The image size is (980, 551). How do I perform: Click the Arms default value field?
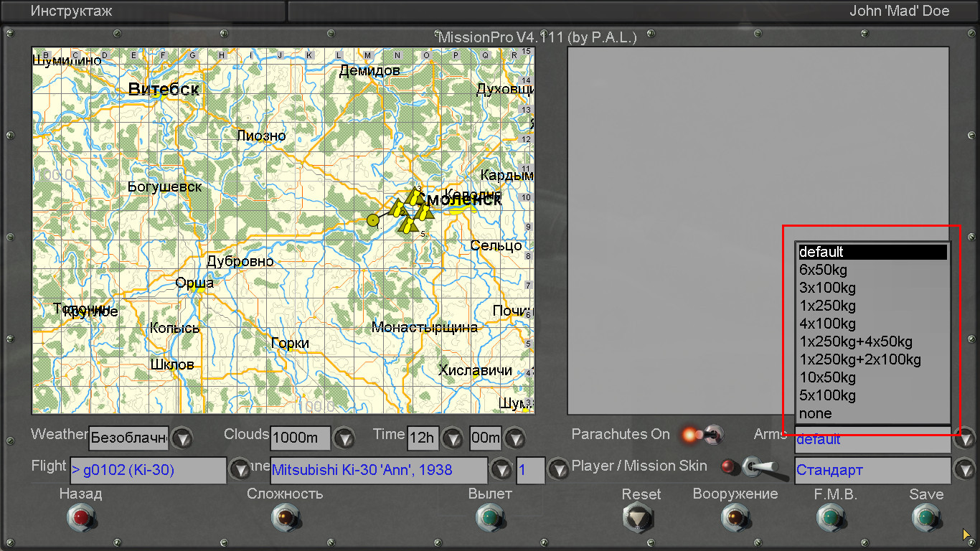(873, 439)
